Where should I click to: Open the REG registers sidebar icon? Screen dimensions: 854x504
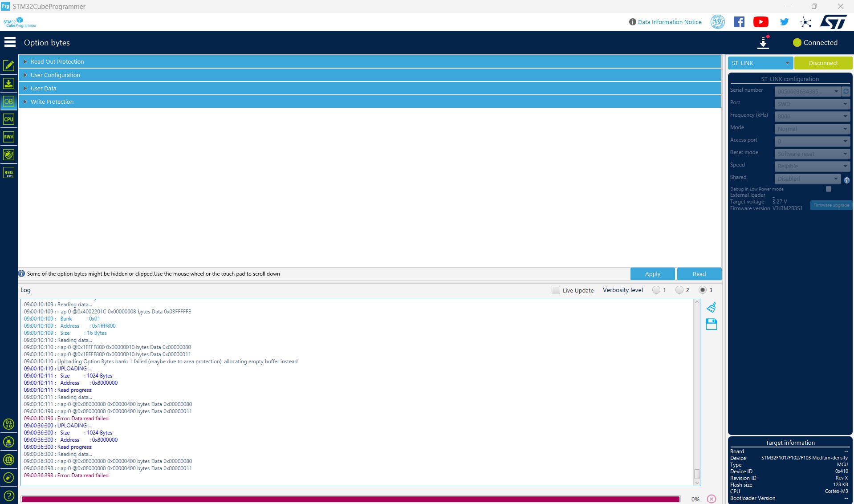(x=8, y=173)
